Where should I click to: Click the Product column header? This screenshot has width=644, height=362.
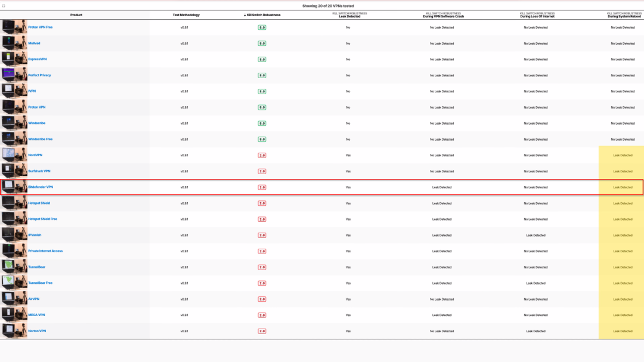click(76, 15)
